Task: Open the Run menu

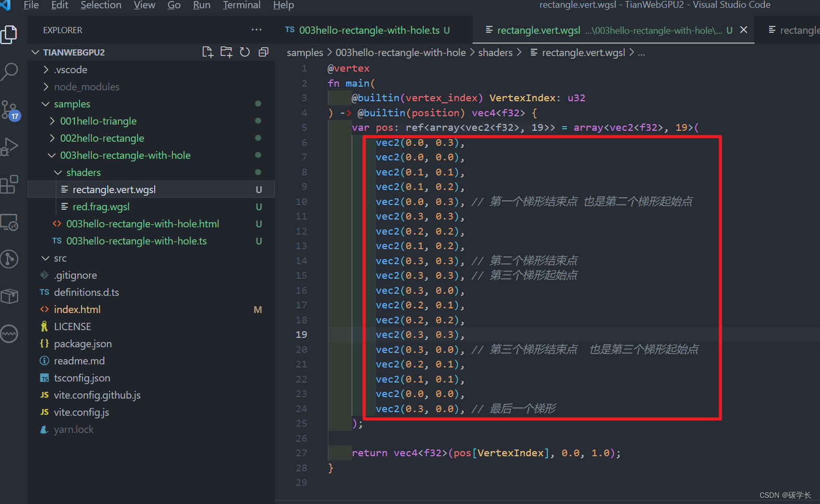Action: pyautogui.click(x=201, y=5)
